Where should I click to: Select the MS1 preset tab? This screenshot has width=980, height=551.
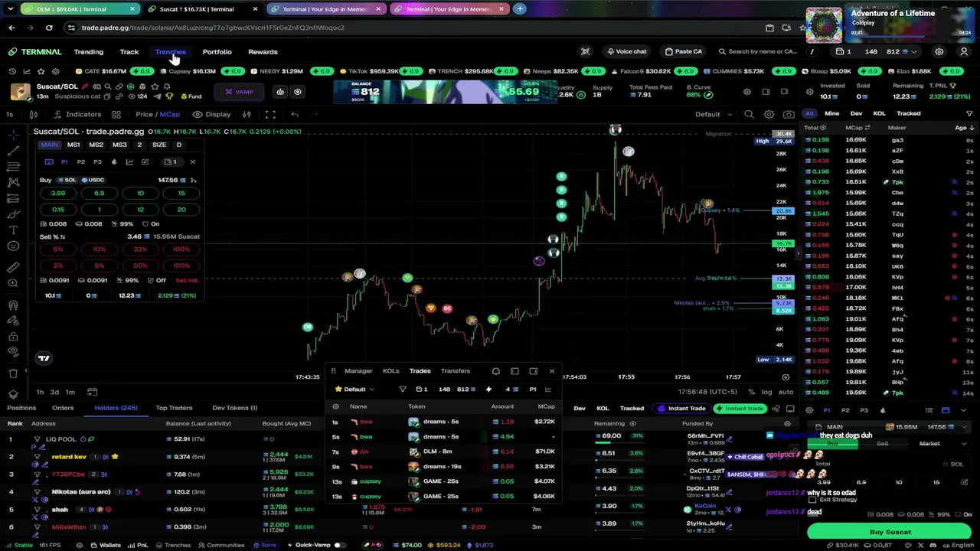click(x=73, y=145)
